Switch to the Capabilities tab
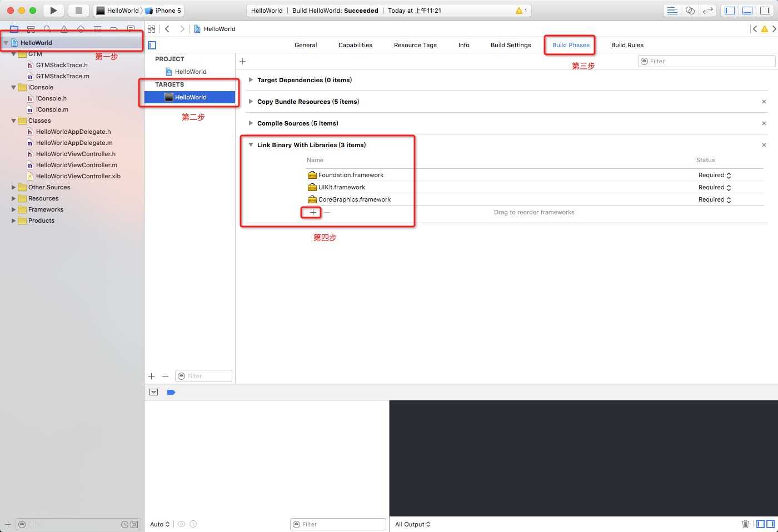The image size is (778, 532). (x=355, y=45)
